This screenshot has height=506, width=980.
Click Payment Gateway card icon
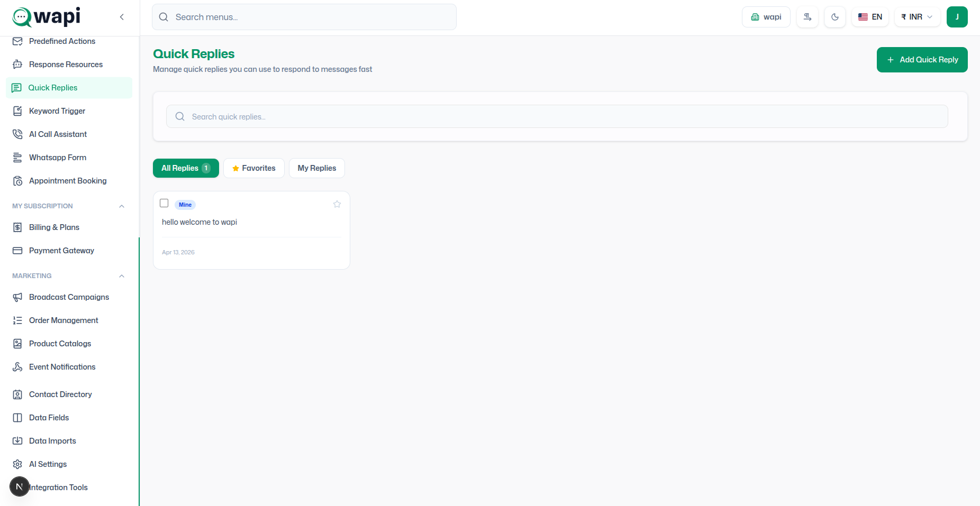(x=17, y=251)
